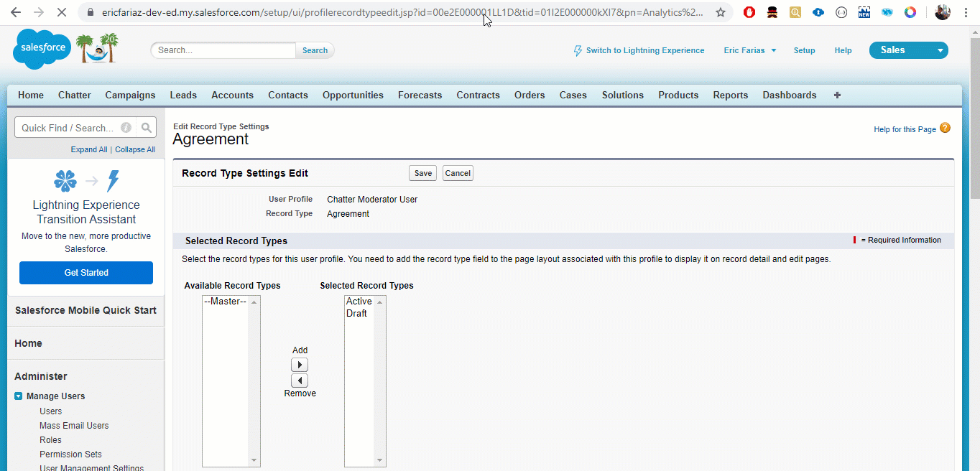Click in the header Search field

coord(223,50)
